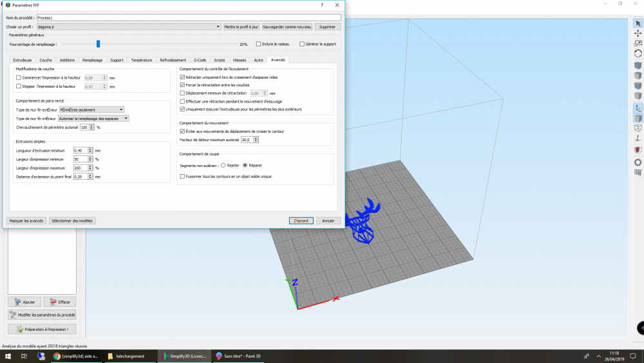The height and width of the screenshot is (363, 644).
Task: Activate the rotate view tool
Action: tap(638, 54)
